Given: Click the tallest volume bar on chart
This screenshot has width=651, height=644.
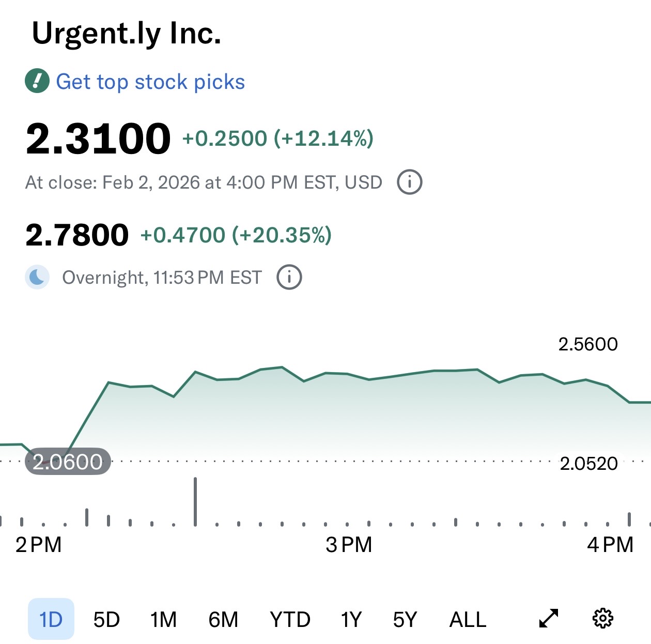Looking at the screenshot, I should (195, 501).
